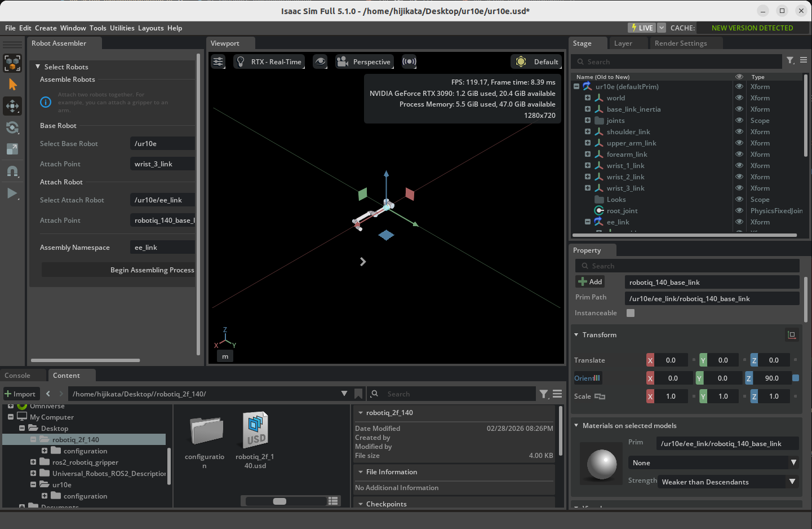Viewport: 812px width, 529px height.
Task: Expand the joints Scope in the Stage tree
Action: 587,120
